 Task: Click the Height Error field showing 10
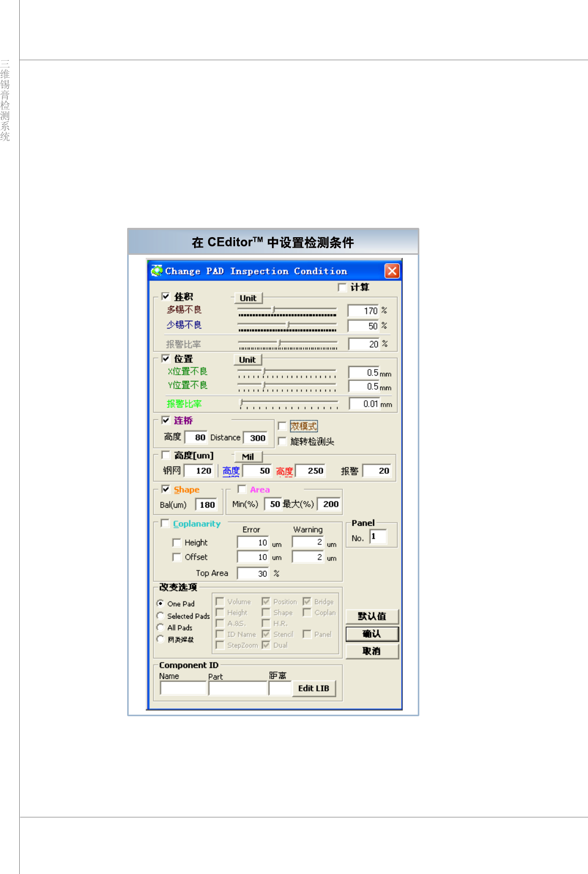coord(253,543)
